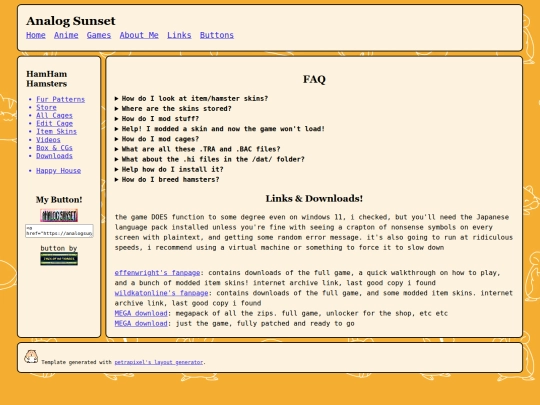Open the About Me page
This screenshot has width=540, height=405.
pyautogui.click(x=139, y=35)
